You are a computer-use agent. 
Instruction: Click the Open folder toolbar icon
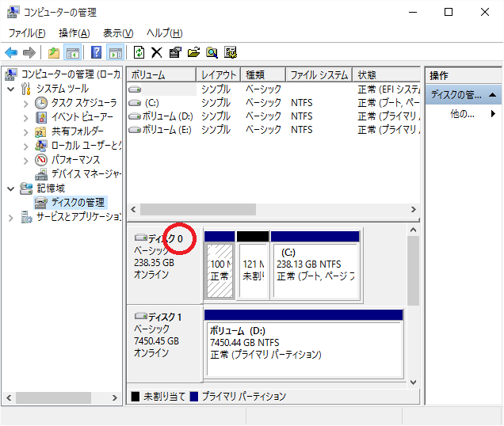pyautogui.click(x=193, y=52)
